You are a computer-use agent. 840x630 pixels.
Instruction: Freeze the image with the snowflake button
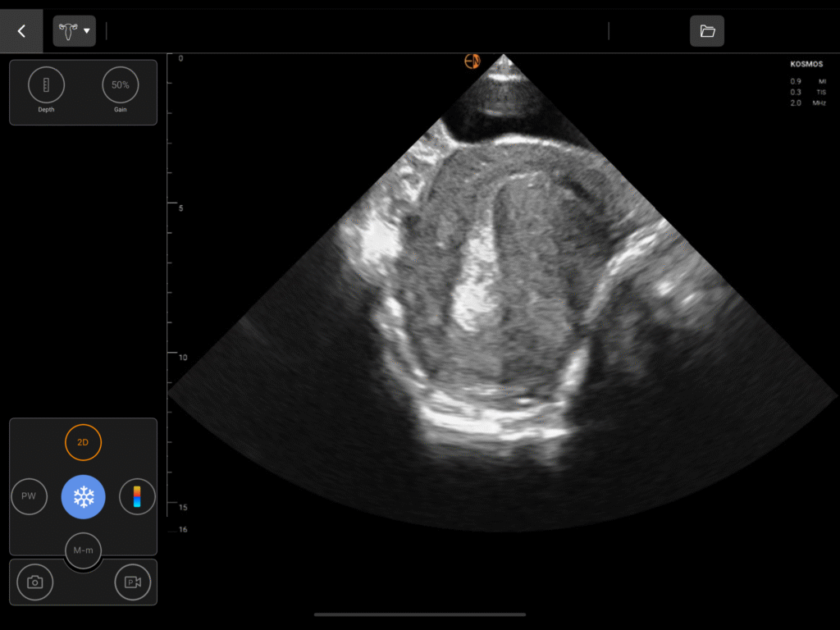tap(83, 496)
